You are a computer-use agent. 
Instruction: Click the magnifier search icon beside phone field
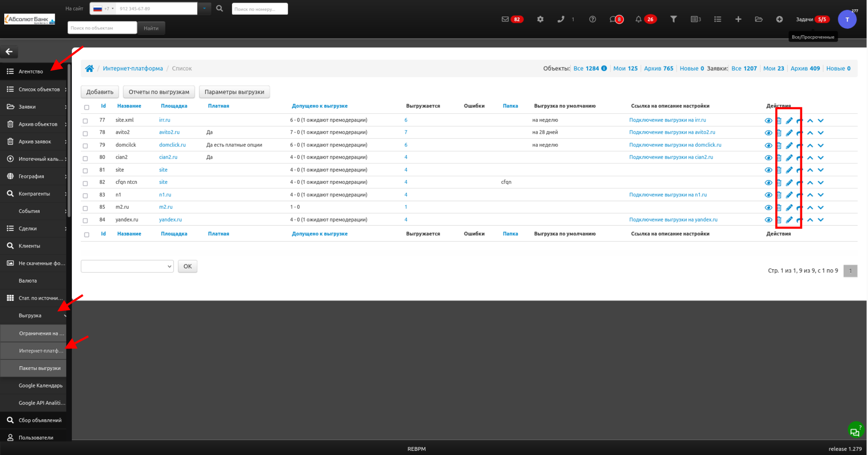pyautogui.click(x=220, y=8)
